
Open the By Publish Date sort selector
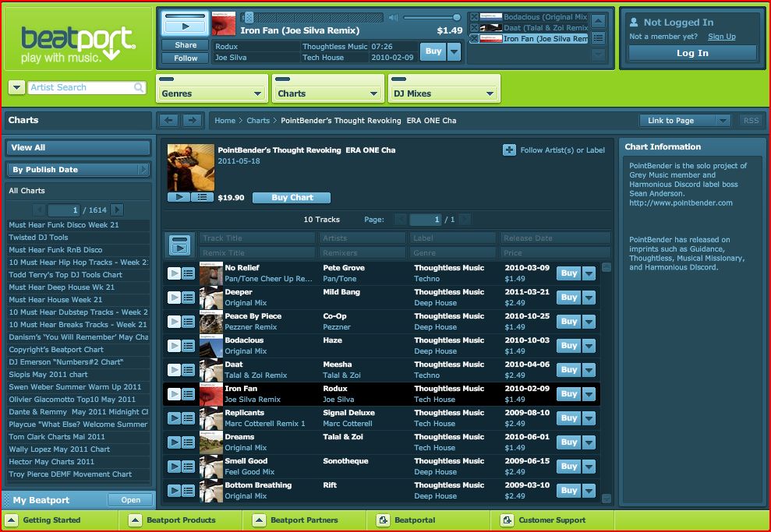click(78, 170)
